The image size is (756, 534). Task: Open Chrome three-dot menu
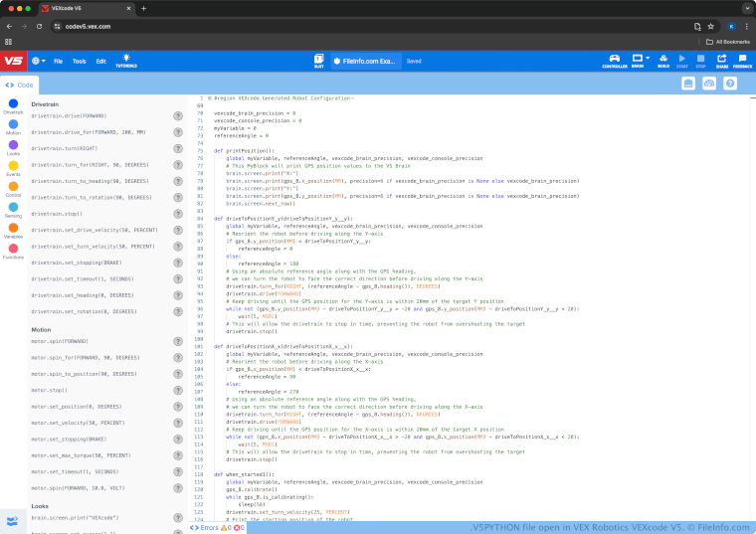[x=746, y=27]
